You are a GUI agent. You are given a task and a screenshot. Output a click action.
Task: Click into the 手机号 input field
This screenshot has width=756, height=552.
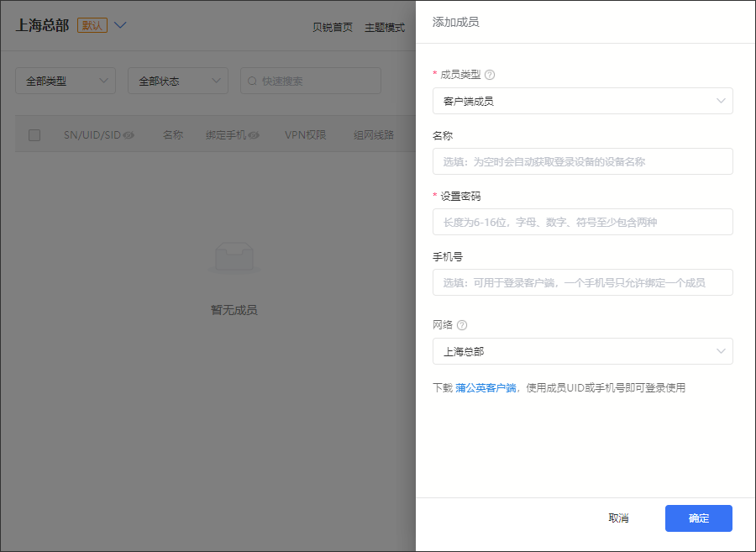pos(582,282)
